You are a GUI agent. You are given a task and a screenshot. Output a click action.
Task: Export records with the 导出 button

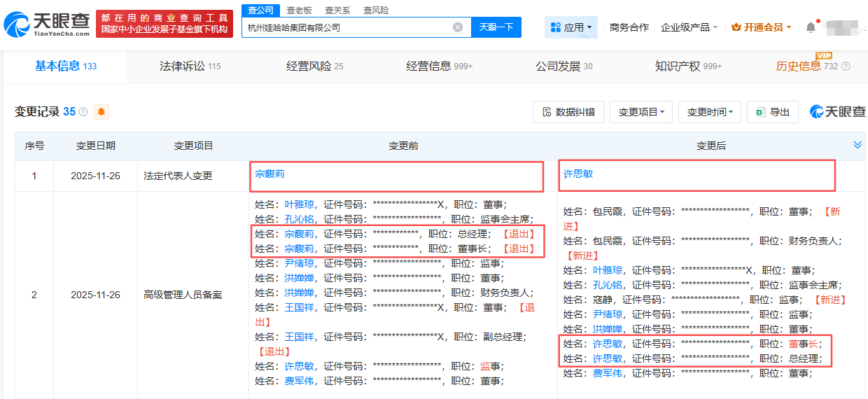coord(772,112)
